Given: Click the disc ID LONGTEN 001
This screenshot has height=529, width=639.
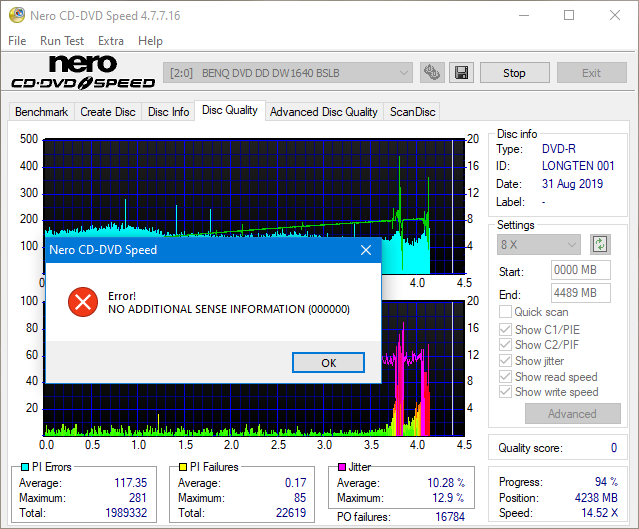Looking at the screenshot, I should pos(578,166).
